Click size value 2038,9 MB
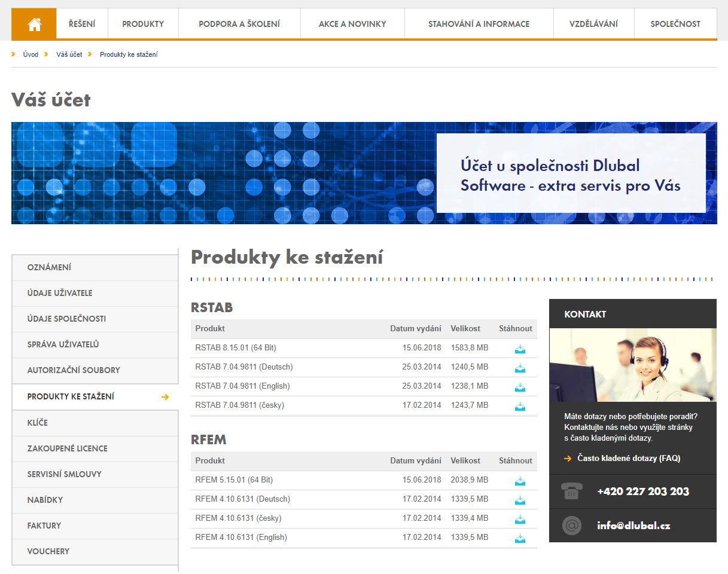728x574 pixels. click(470, 480)
